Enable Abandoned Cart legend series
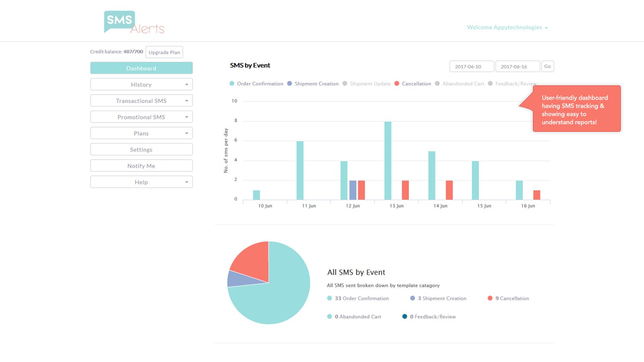The width and height of the screenshot is (644, 362). pyautogui.click(x=459, y=84)
